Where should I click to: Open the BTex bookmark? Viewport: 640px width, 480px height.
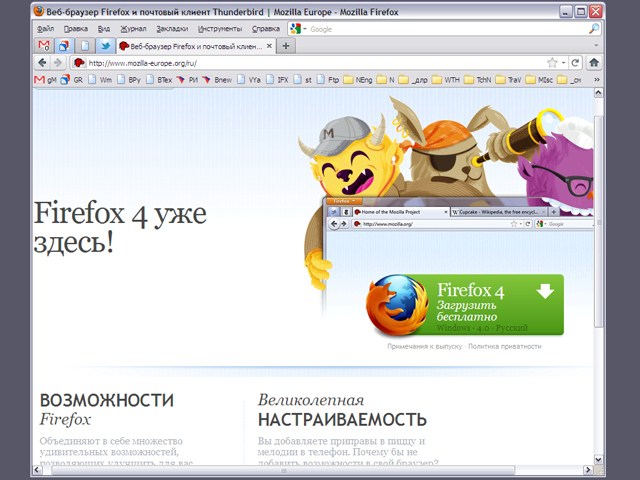tap(160, 80)
